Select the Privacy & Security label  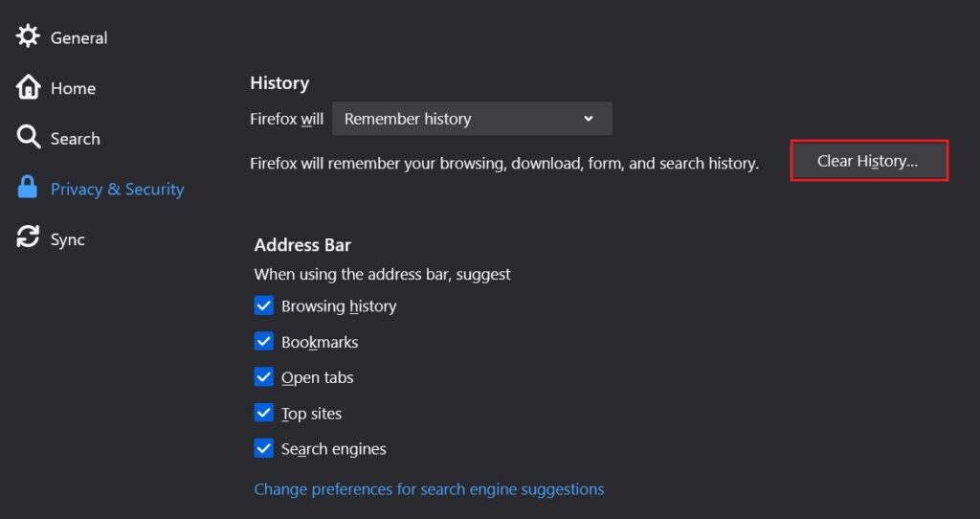click(117, 189)
